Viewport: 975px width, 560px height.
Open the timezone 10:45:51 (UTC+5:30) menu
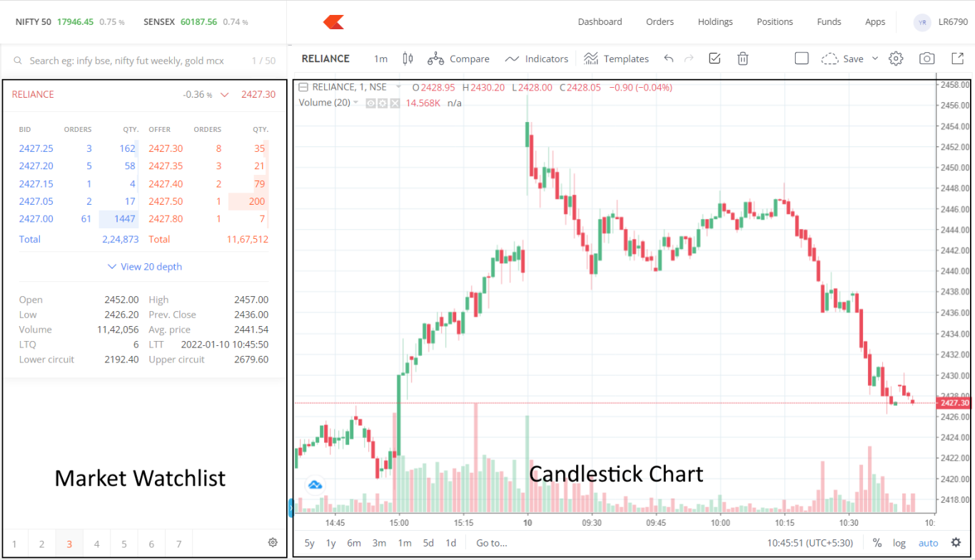(x=810, y=543)
